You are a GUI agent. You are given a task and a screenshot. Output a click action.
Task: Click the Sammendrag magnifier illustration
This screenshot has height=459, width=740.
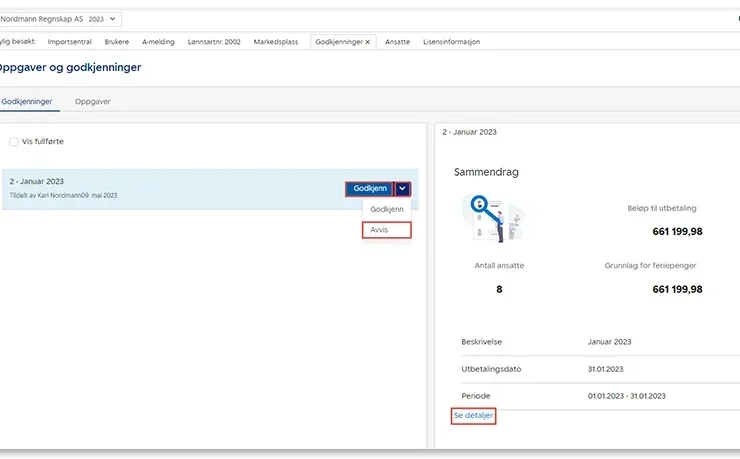point(491,217)
